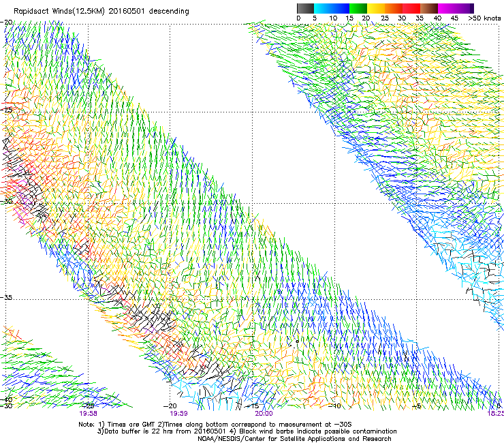Click the "-10" longitude axis label
The width and height of the screenshot is (504, 443).
coord(334,406)
